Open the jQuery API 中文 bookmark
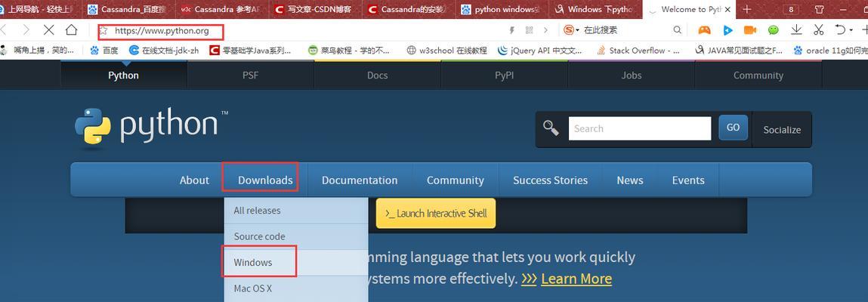This screenshot has width=868, height=302. tap(540, 51)
